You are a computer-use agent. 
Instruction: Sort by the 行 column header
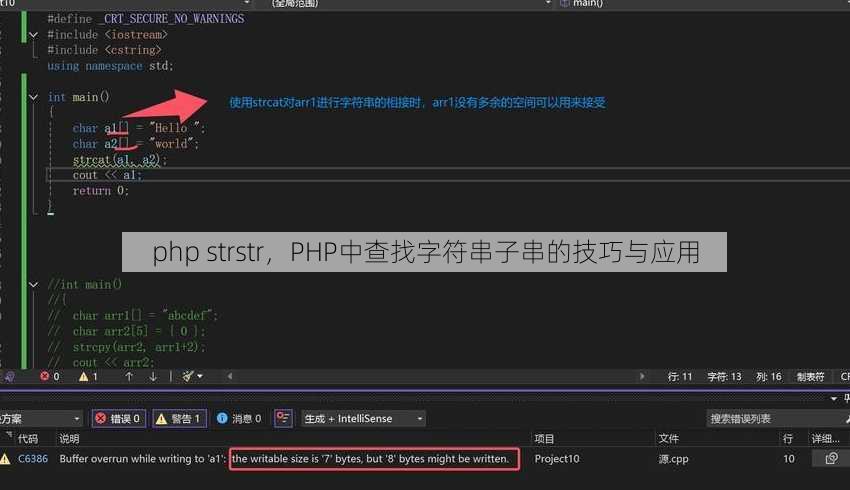click(788, 439)
